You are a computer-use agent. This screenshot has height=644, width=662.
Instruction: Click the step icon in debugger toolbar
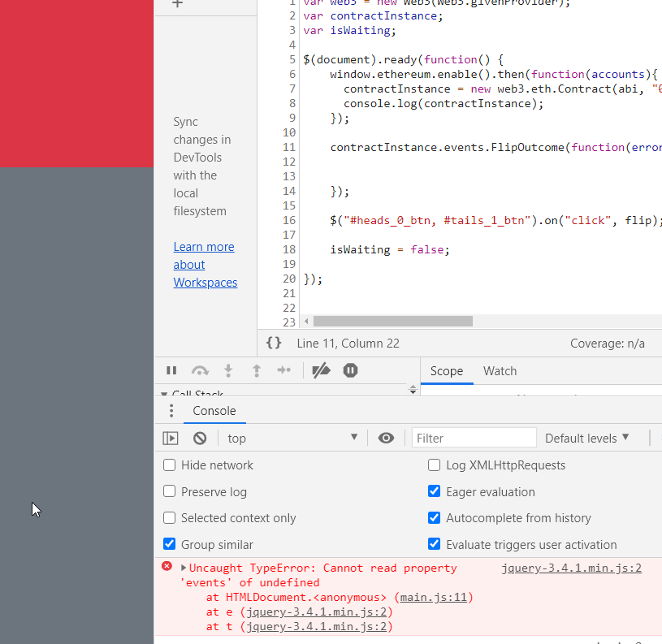point(284,370)
